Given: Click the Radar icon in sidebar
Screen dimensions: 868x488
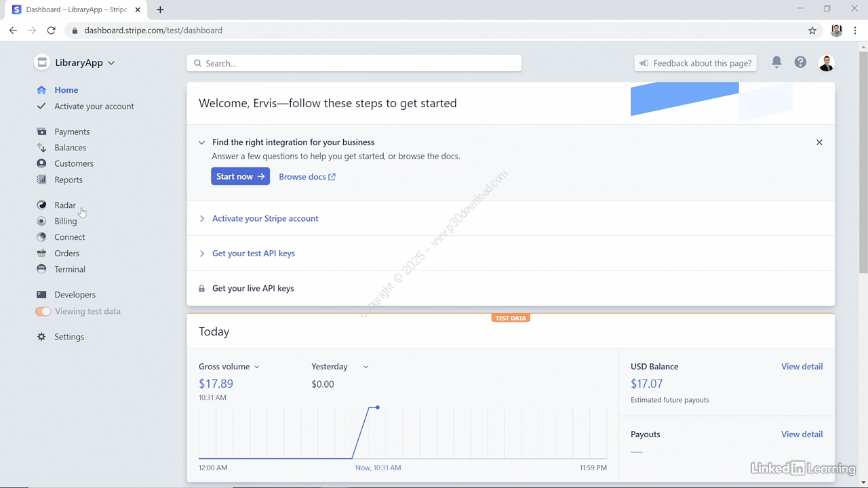Looking at the screenshot, I should coord(41,205).
